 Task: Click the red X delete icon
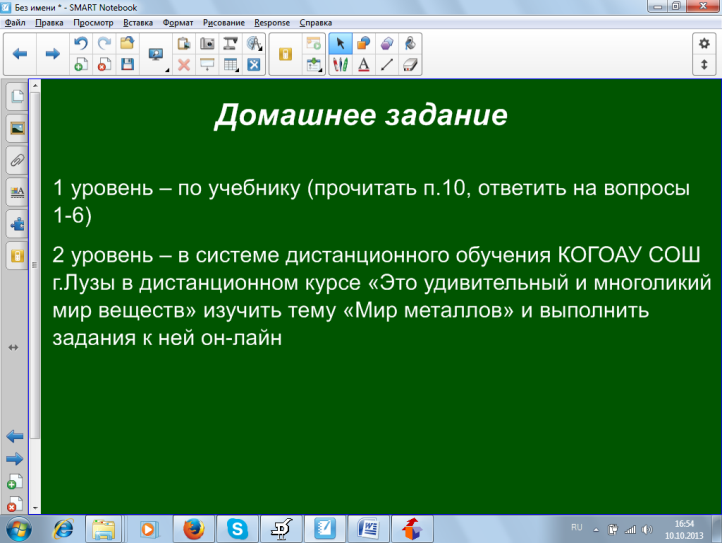pos(184,64)
